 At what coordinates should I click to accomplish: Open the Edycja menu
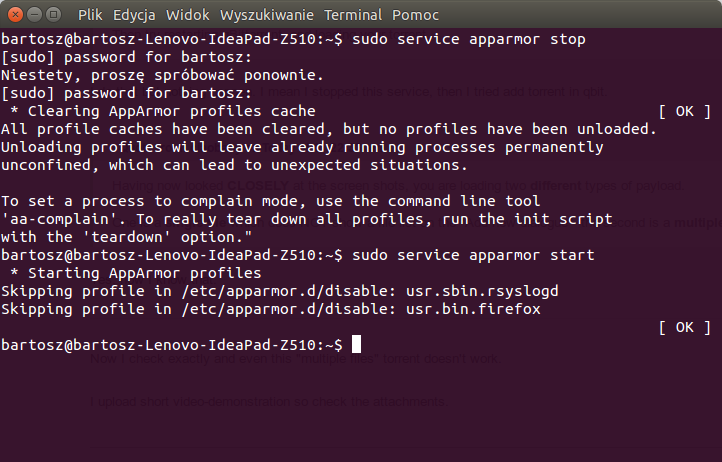point(134,15)
